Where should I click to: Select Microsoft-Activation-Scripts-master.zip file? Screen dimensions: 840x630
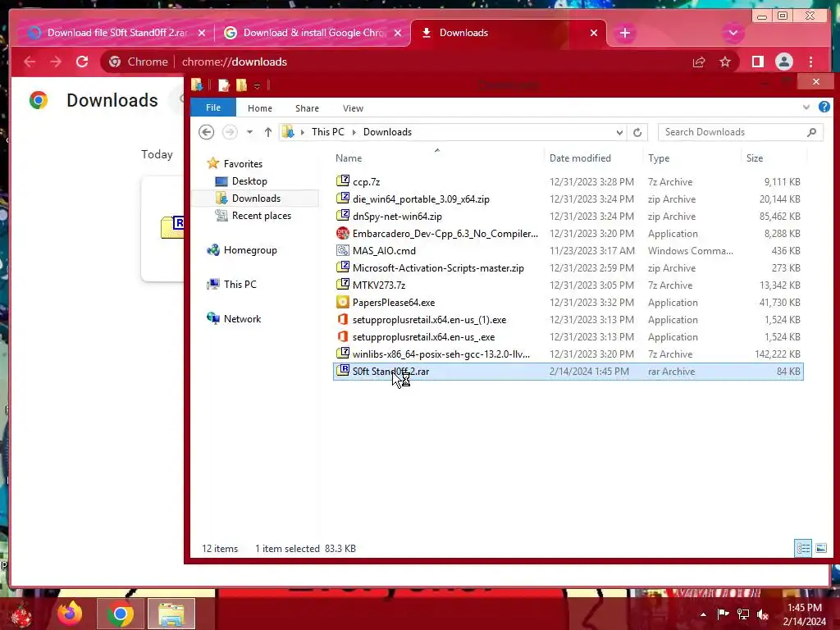coord(568,268)
